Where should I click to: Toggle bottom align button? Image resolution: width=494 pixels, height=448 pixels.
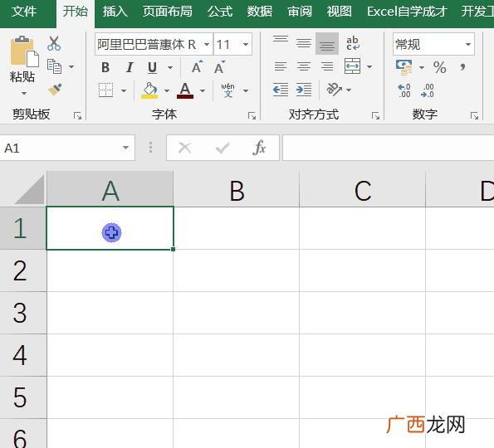(x=327, y=43)
